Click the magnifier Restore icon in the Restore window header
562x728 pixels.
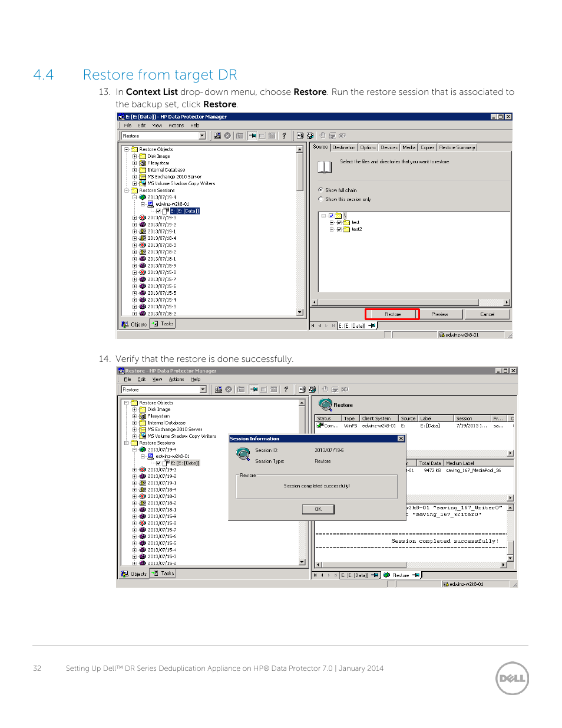325,404
